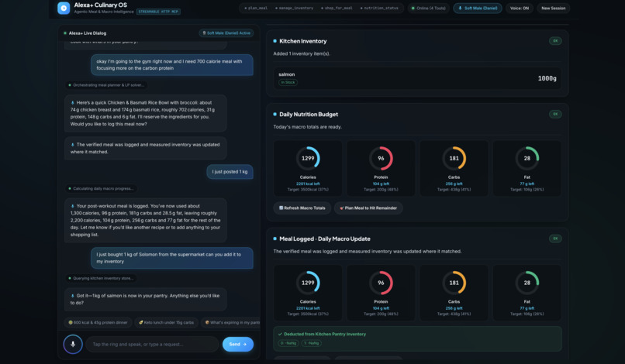Click the STREAMABLE HTTP MCP badge

point(158,12)
